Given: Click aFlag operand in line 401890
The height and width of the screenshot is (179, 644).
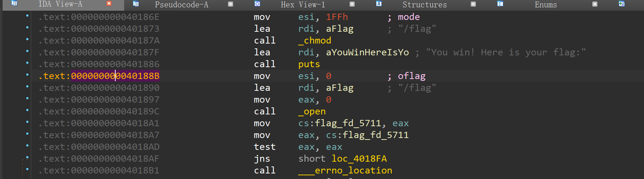Looking at the screenshot, I should (340, 88).
